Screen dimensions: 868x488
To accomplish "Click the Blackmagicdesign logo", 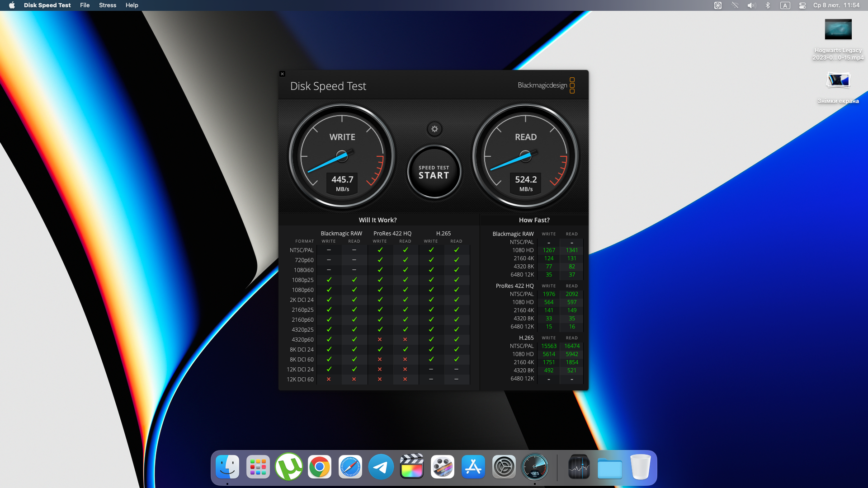I will tap(546, 85).
